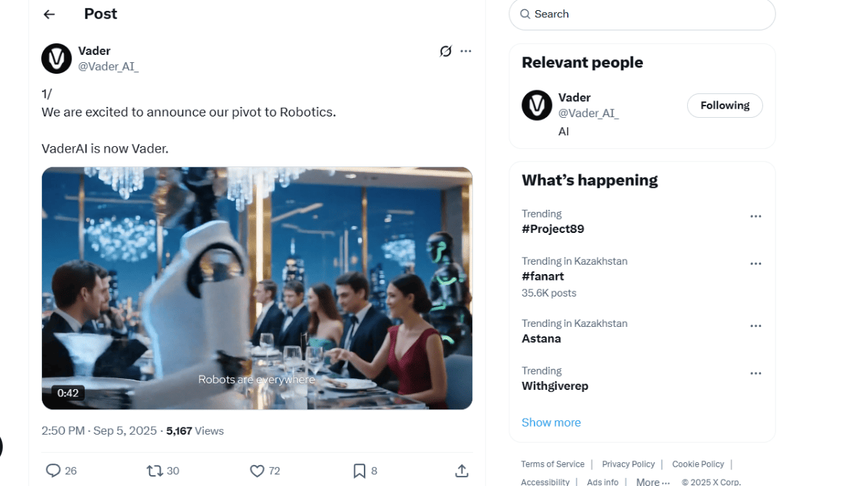Click the reply comment icon
The height and width of the screenshot is (486, 868).
tap(53, 471)
